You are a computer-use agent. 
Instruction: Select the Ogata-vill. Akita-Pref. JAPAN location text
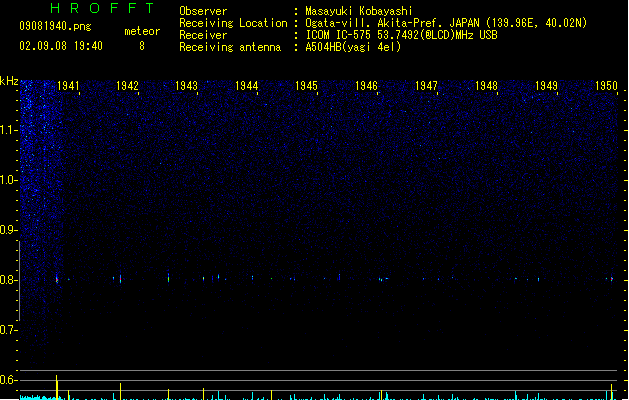[x=446, y=23]
